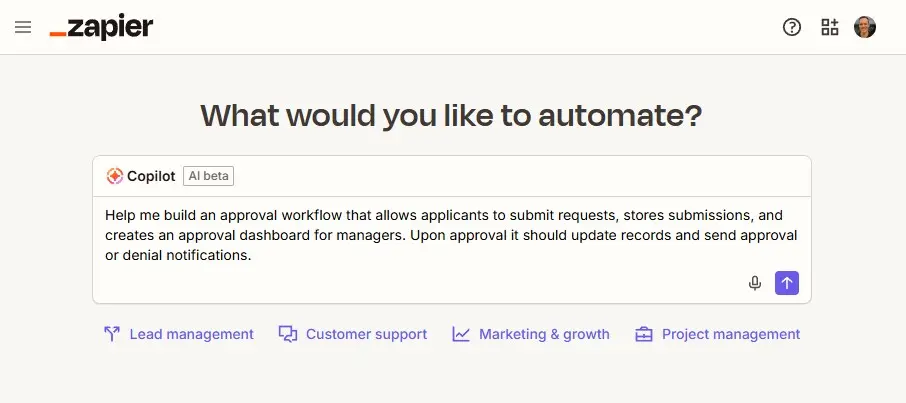Submit the prompt with purple arrow button
906x403 pixels.
click(787, 283)
